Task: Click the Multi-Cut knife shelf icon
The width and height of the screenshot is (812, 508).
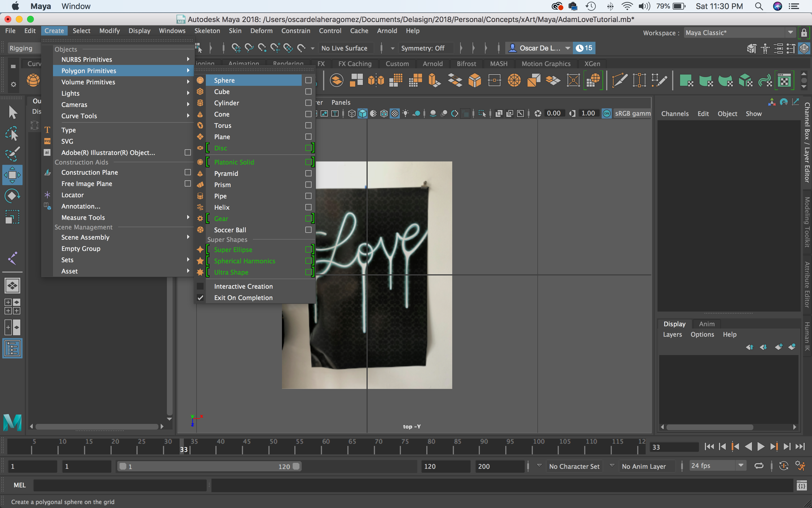Action: pos(619,81)
